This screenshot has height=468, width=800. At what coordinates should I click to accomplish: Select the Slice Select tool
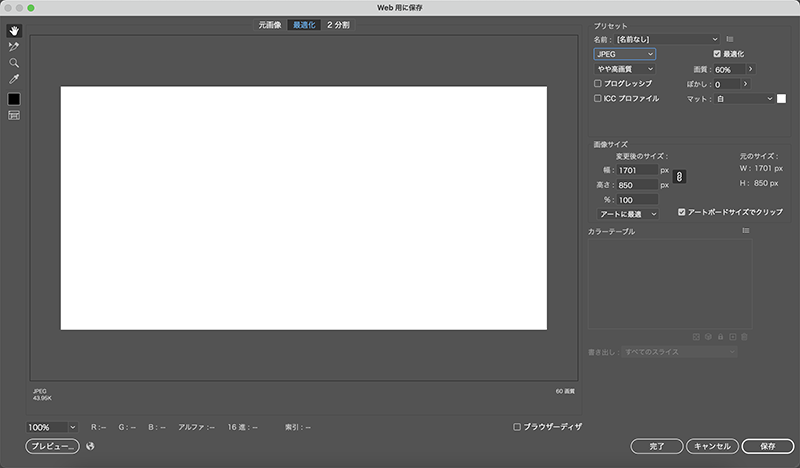point(14,47)
